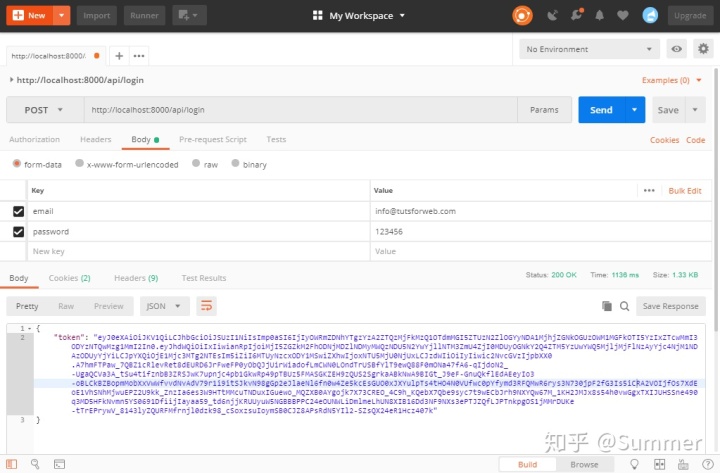The height and width of the screenshot is (473, 720).
Task: Toggle line wrap icon
Action: tap(206, 306)
